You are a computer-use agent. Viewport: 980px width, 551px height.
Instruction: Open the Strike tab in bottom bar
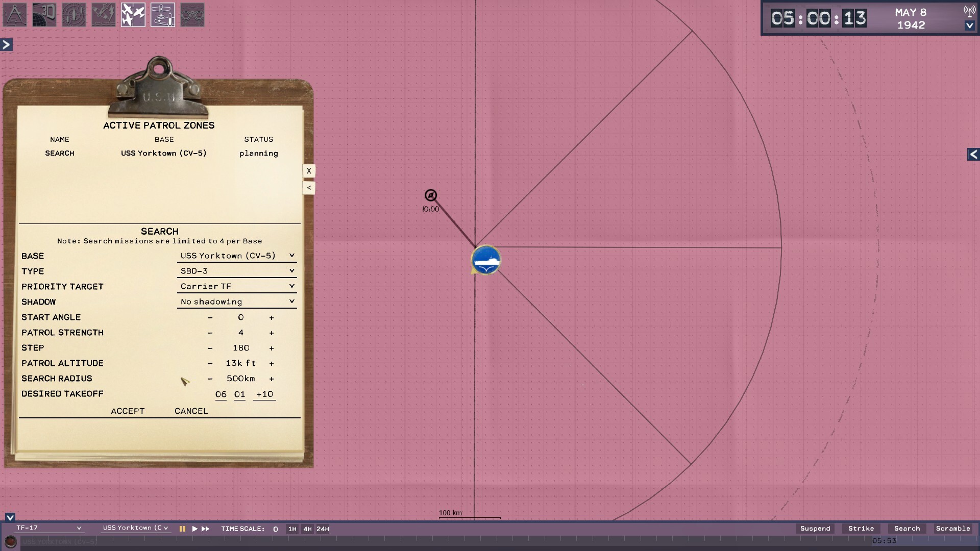pyautogui.click(x=861, y=529)
